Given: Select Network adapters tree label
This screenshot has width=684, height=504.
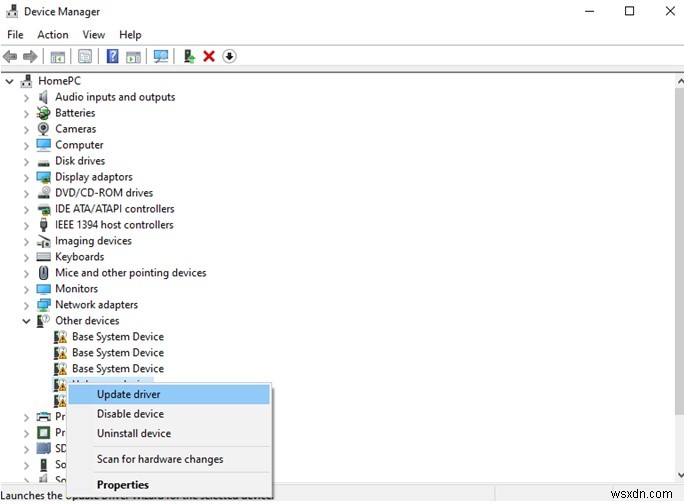Looking at the screenshot, I should [96, 305].
